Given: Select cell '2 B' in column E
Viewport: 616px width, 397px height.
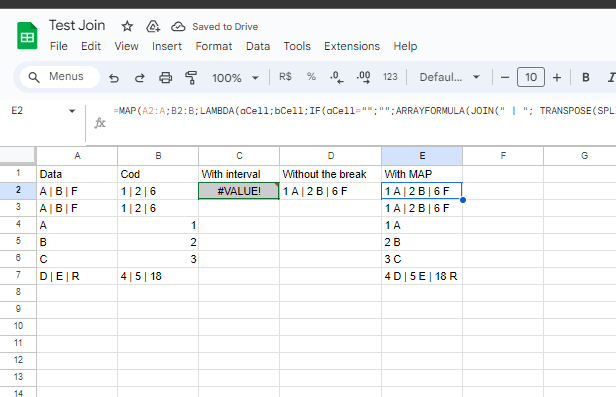Looking at the screenshot, I should click(422, 242).
